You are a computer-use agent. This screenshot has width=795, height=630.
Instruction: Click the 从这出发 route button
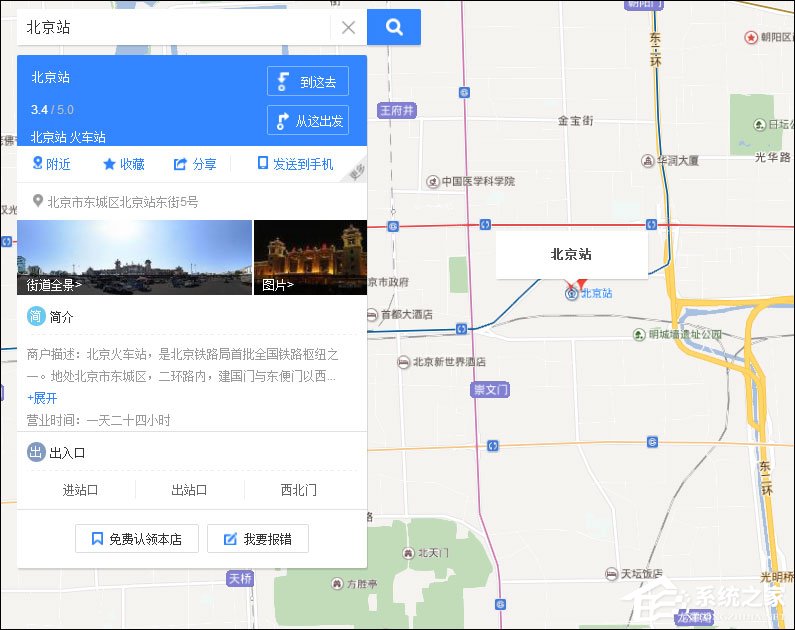308,120
